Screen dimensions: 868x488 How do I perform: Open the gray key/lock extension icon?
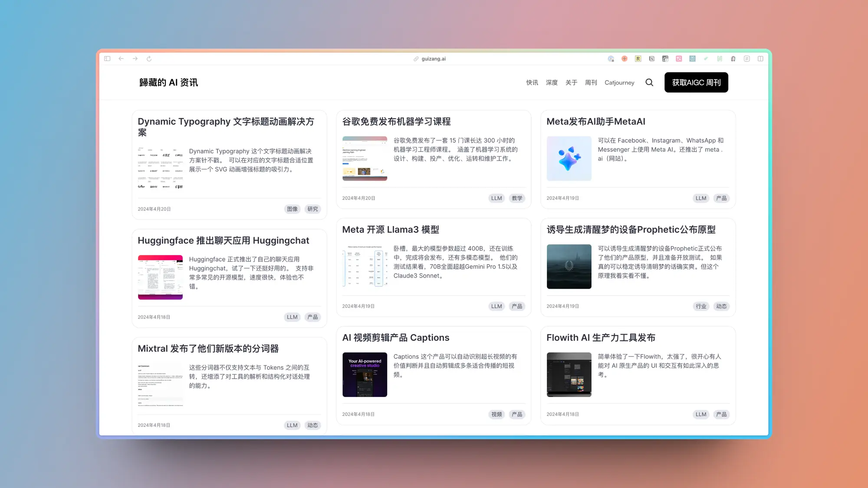coord(665,59)
